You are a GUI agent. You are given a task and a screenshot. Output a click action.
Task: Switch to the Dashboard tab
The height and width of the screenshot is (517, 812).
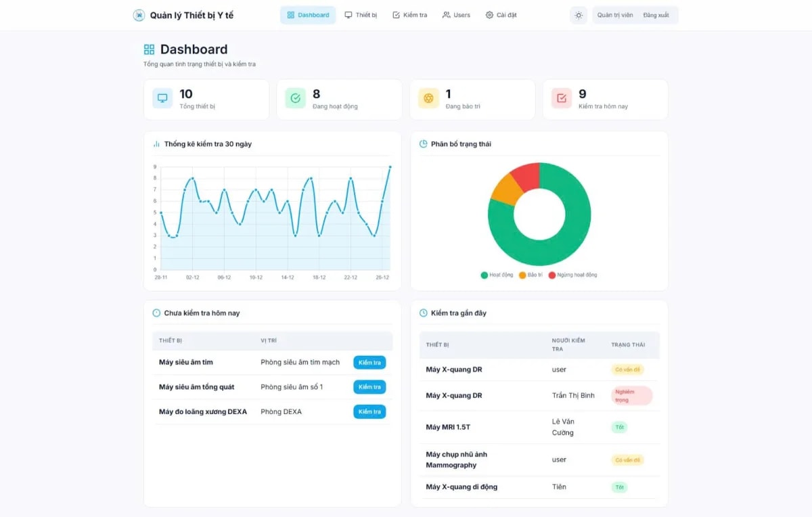(308, 14)
